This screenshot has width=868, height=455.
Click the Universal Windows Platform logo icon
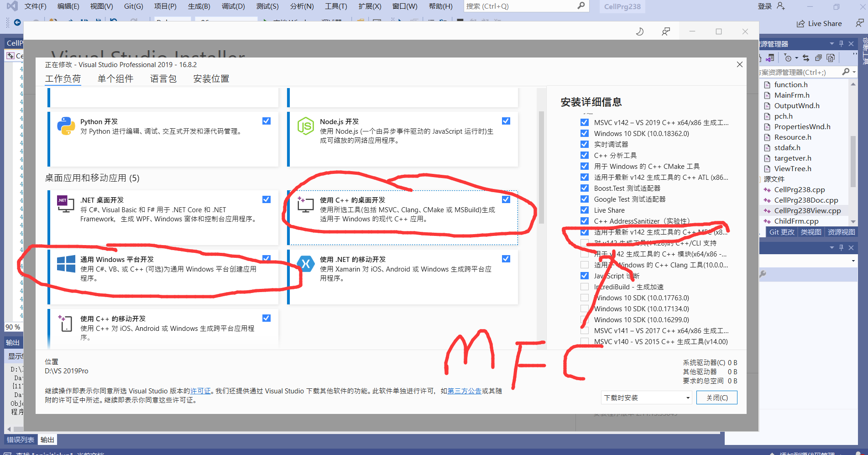pyautogui.click(x=66, y=264)
